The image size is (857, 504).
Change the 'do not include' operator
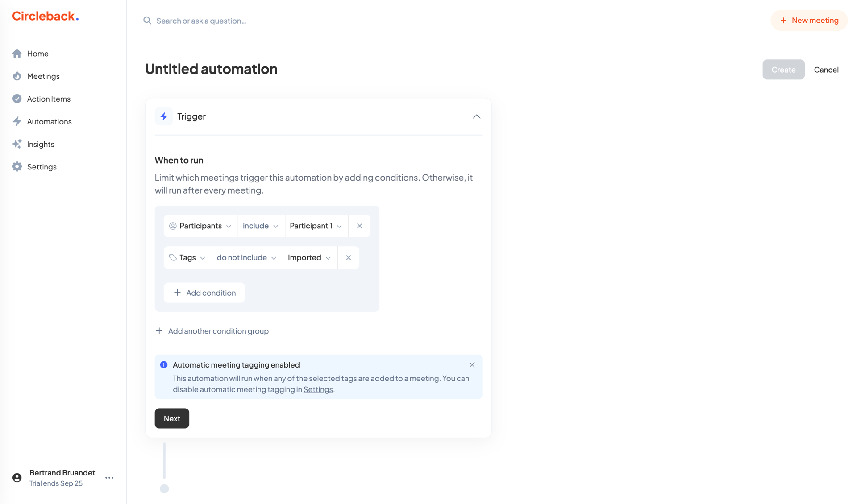(x=246, y=257)
